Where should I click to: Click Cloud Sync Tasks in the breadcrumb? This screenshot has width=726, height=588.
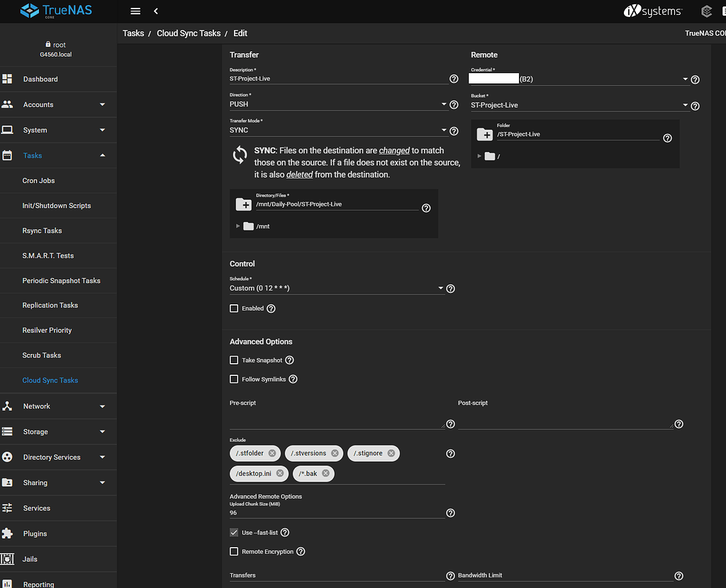tap(188, 33)
